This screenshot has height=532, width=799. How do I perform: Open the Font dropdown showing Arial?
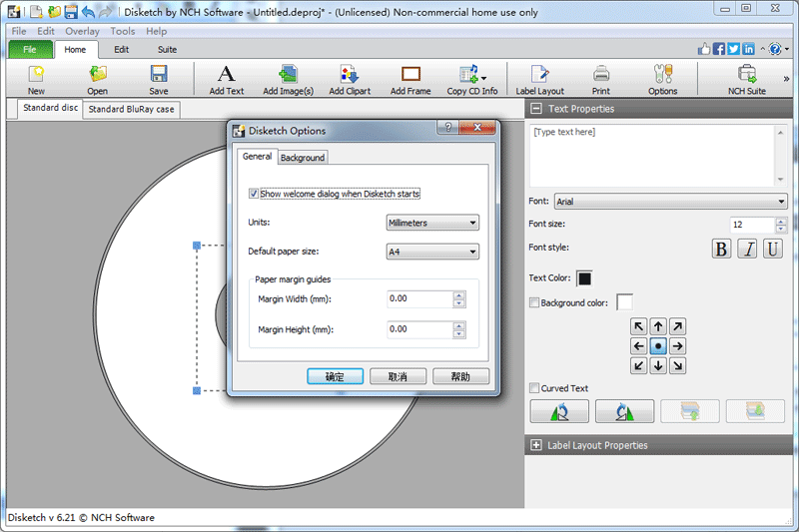click(x=670, y=201)
